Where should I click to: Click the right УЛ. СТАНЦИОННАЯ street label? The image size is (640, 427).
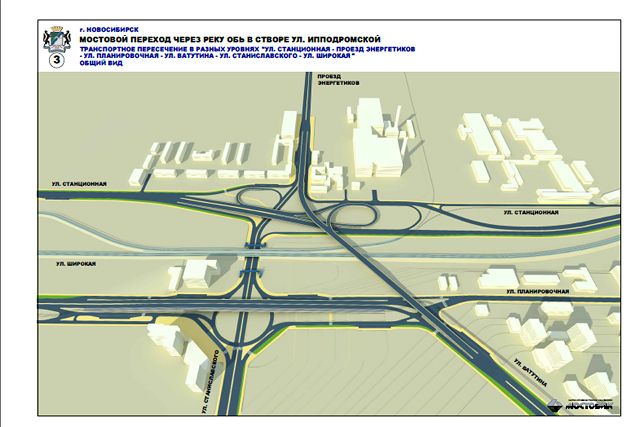click(x=531, y=212)
